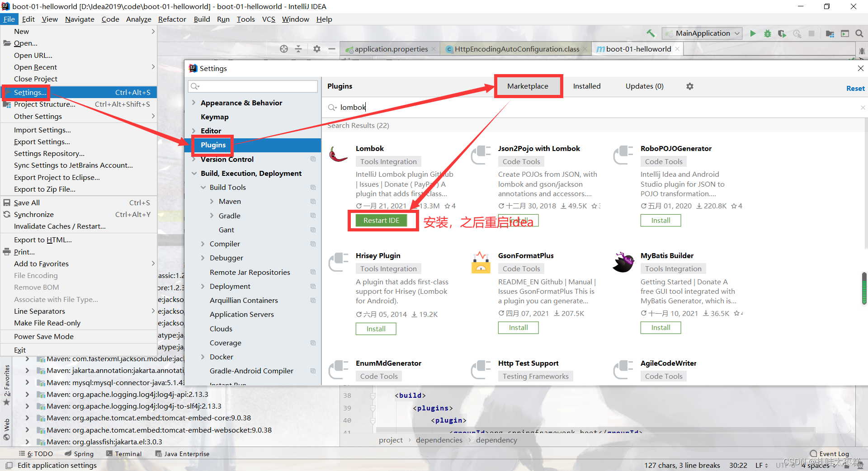Expand Appearance & Behavior settings
The height and width of the screenshot is (471, 868).
193,103
